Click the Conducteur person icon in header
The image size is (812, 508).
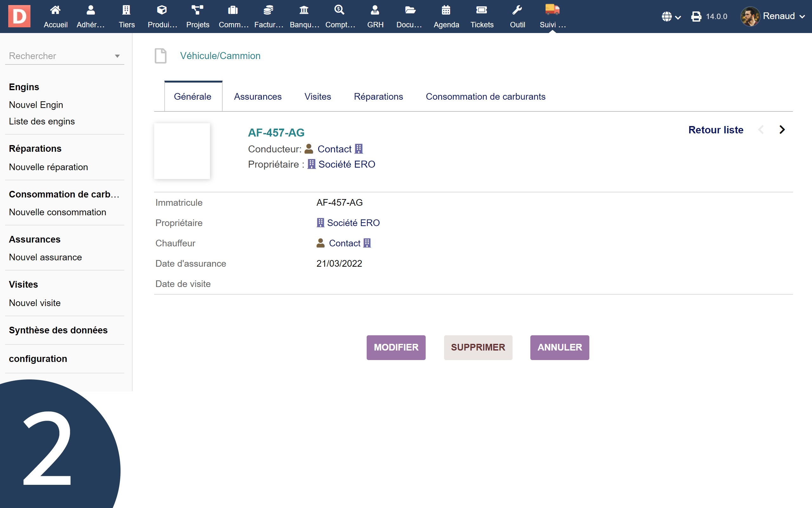(309, 149)
